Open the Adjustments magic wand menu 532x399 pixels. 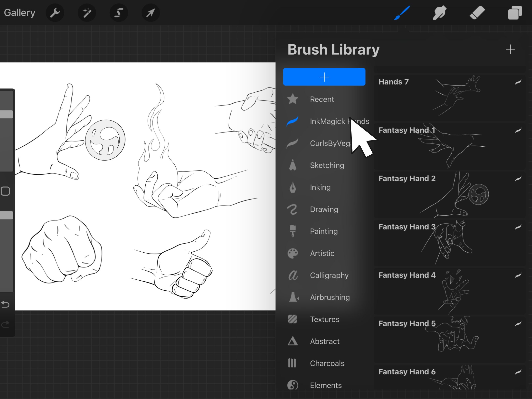(87, 13)
